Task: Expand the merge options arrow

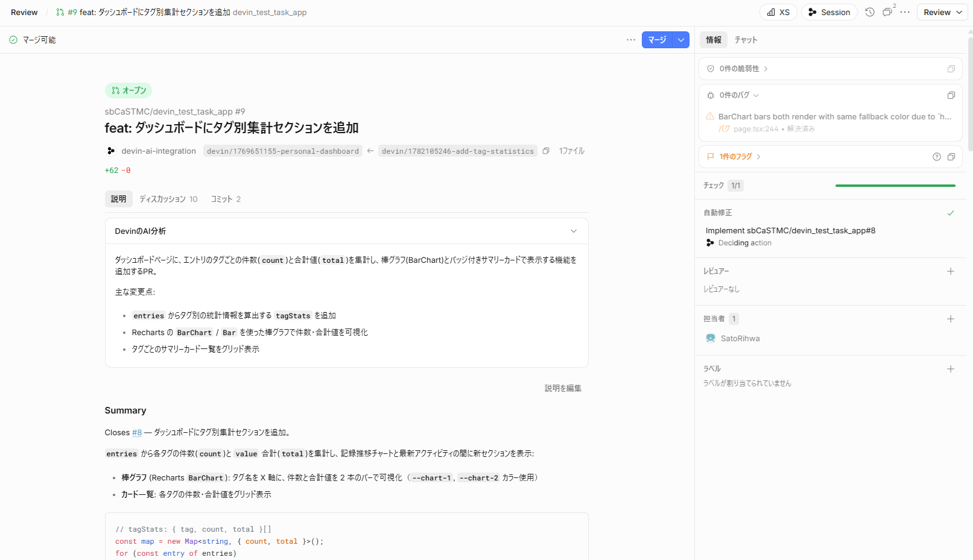Action: (x=681, y=40)
